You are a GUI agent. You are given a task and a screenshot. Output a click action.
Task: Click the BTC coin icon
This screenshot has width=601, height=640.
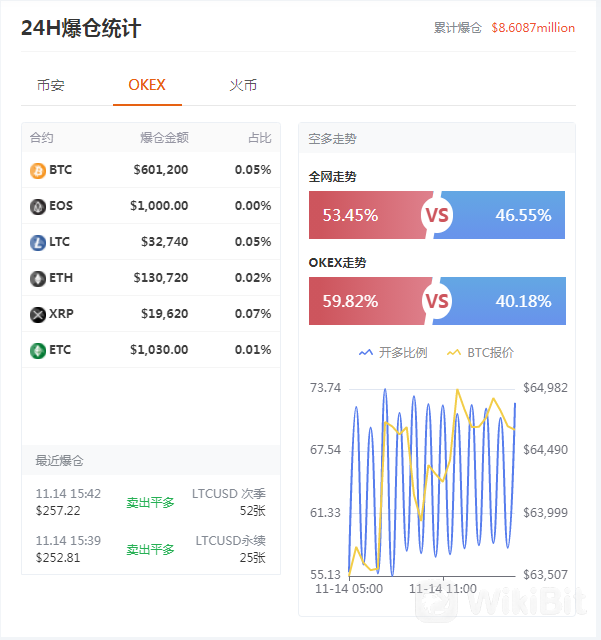coord(38,171)
